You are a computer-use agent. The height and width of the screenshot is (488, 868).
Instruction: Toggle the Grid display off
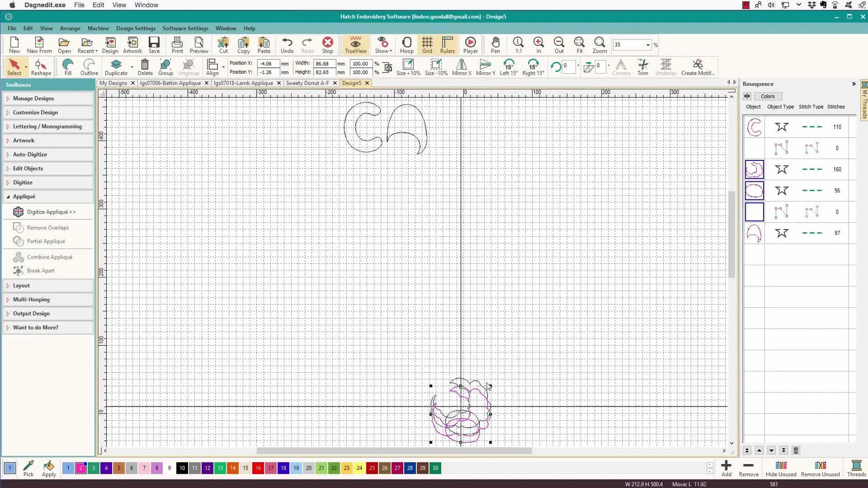coord(427,45)
